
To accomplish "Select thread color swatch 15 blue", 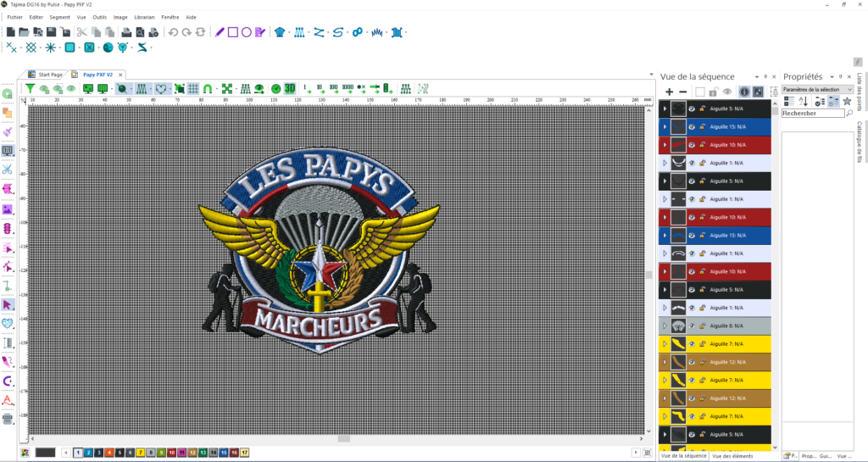I will click(x=224, y=453).
